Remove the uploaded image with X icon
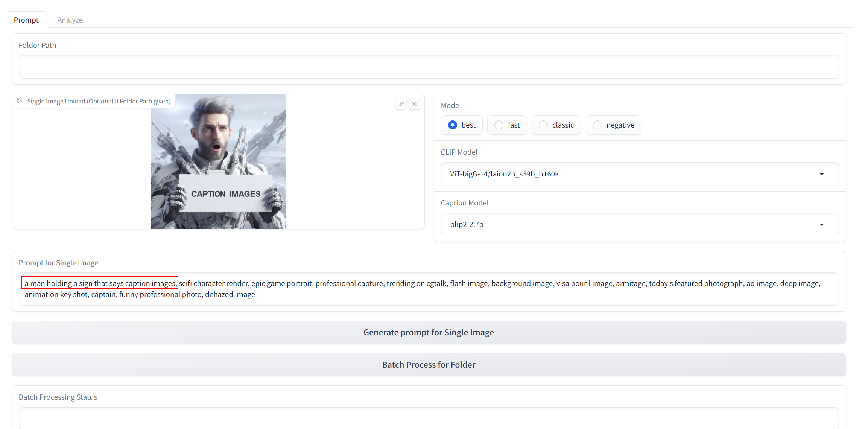Viewport: 868px width, 429px height. click(x=414, y=104)
